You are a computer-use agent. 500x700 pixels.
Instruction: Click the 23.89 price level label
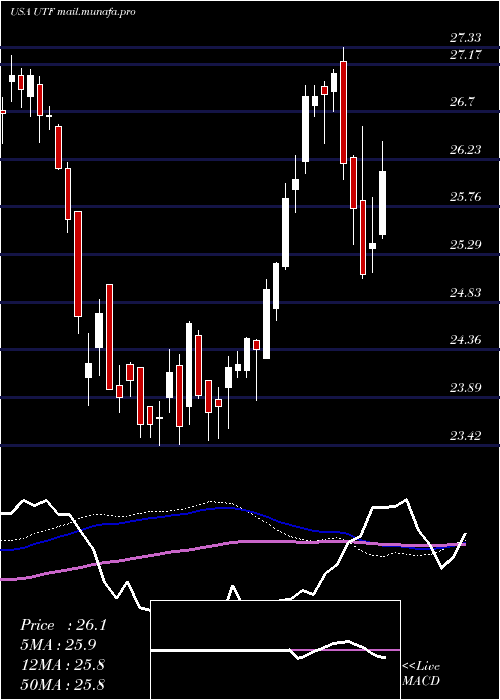(x=466, y=388)
